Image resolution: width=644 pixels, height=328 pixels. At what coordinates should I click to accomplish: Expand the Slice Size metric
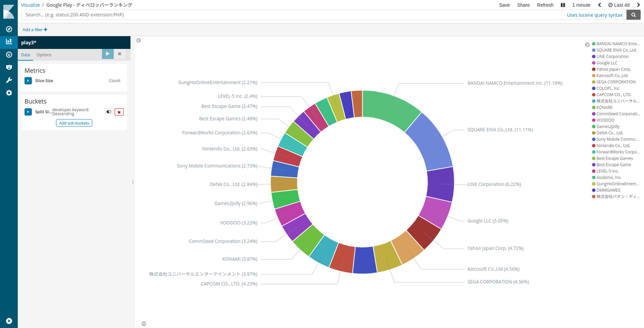tap(28, 81)
